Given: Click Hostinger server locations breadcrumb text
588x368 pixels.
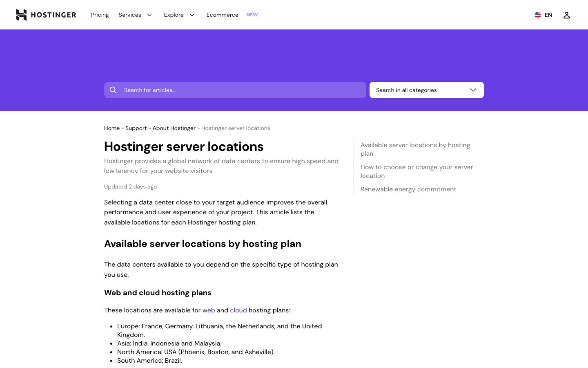Looking at the screenshot, I should click(236, 128).
